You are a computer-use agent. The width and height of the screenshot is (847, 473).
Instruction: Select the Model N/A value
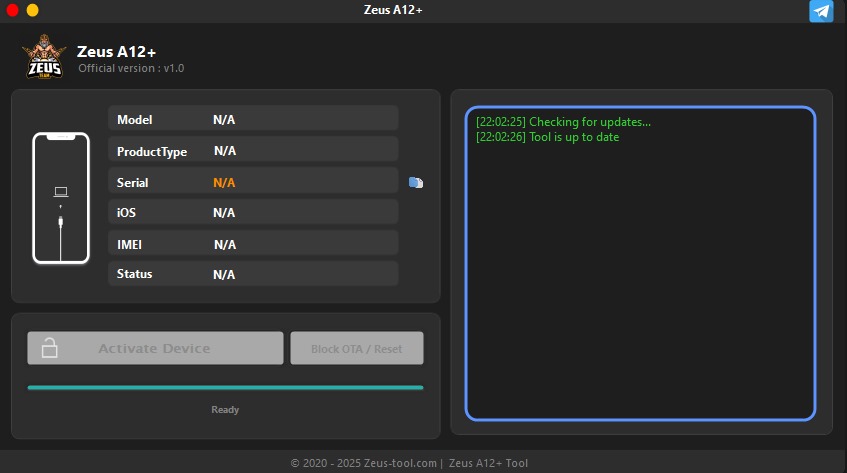coord(224,120)
